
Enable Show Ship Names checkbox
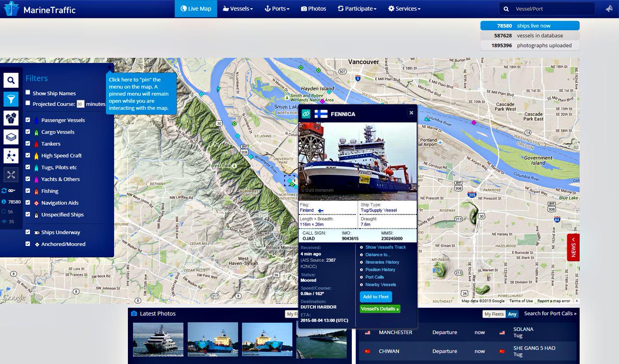(x=28, y=93)
